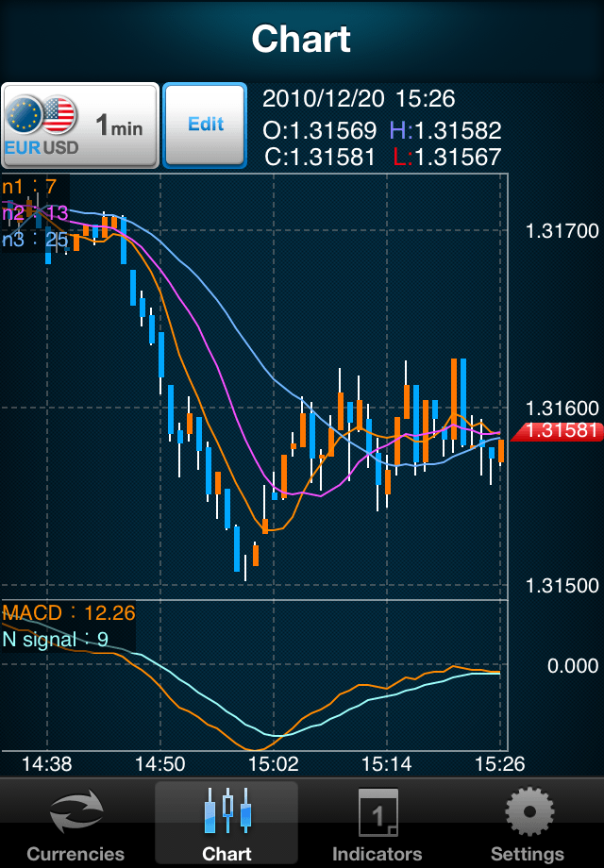Viewport: 604px width, 868px height.
Task: Click the MACD : 12.26 label
Action: (x=69, y=613)
